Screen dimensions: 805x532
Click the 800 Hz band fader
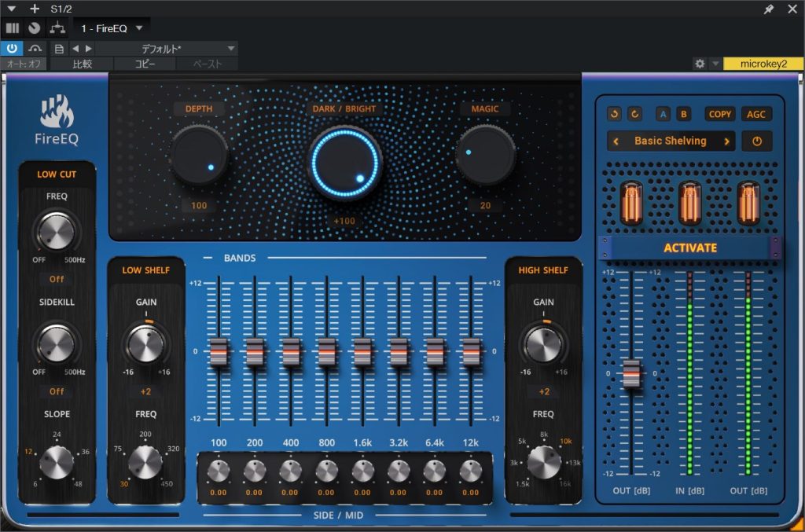[326, 351]
